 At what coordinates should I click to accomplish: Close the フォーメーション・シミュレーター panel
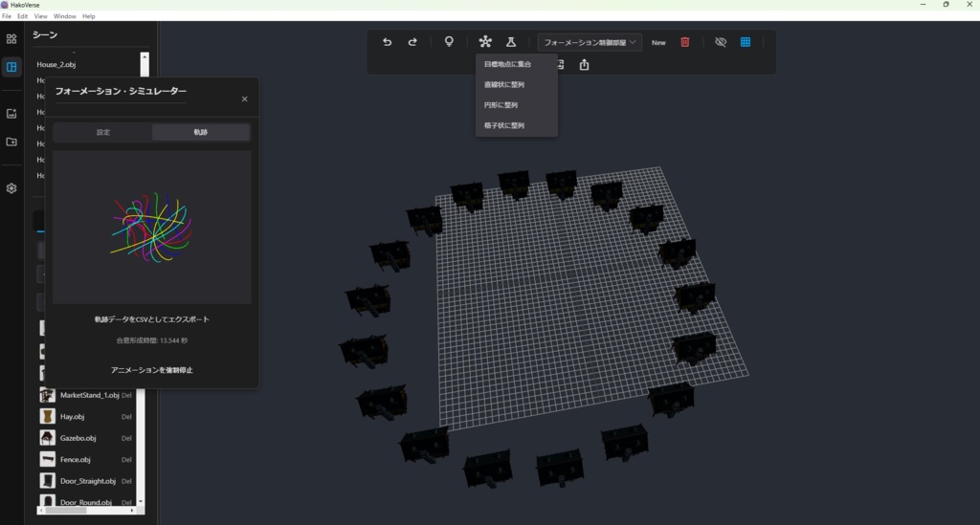[244, 98]
